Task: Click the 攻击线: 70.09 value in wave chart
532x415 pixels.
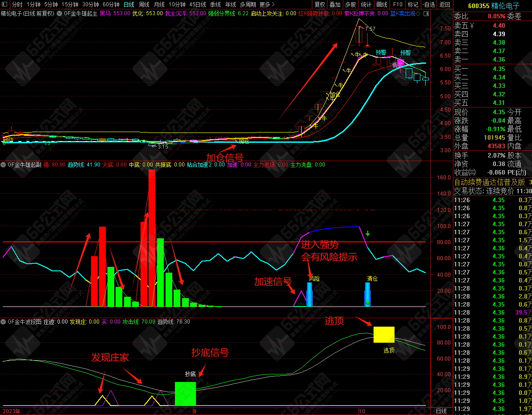Action: (139, 322)
